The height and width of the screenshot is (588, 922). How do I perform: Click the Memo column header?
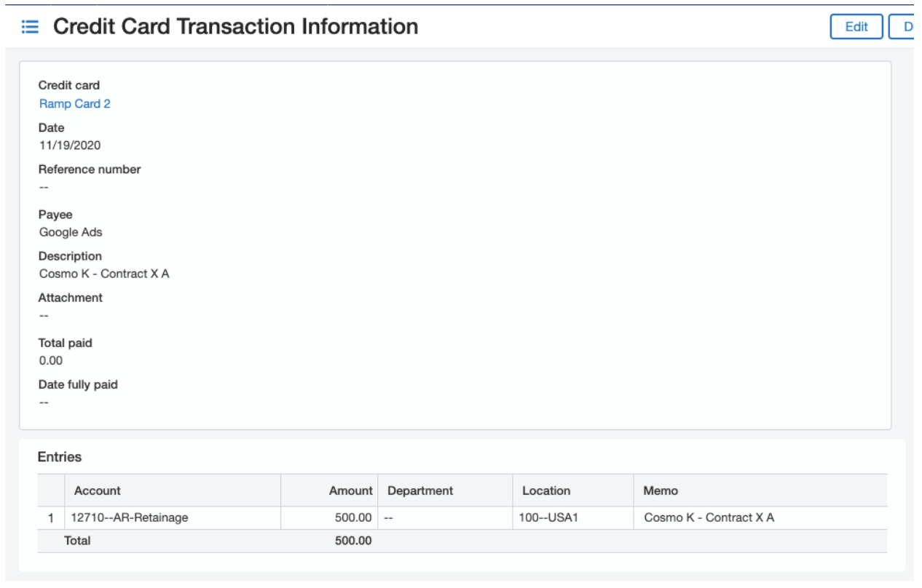point(760,490)
